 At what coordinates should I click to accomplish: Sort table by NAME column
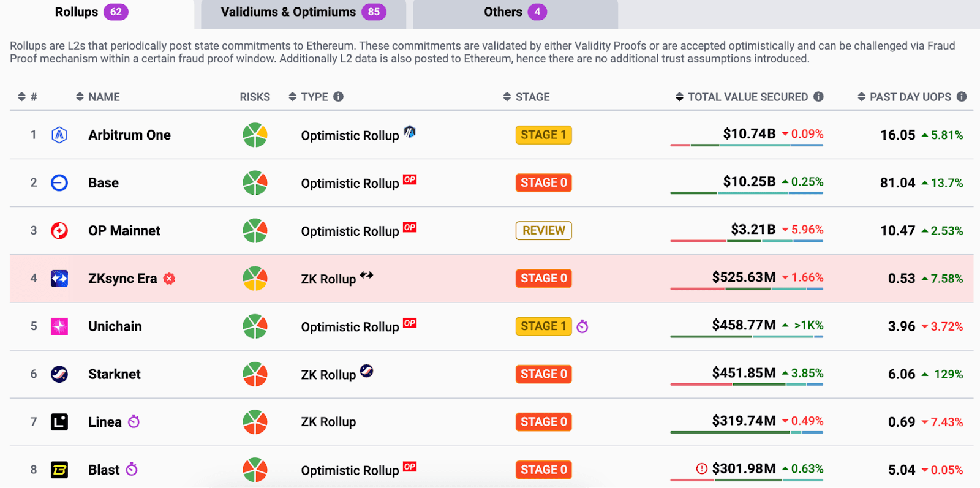pos(98,97)
